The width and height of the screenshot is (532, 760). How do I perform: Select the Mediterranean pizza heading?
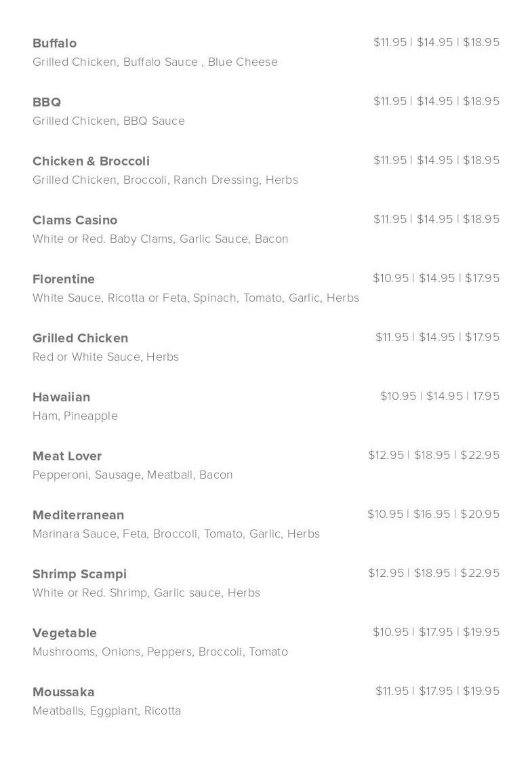pyautogui.click(x=78, y=515)
